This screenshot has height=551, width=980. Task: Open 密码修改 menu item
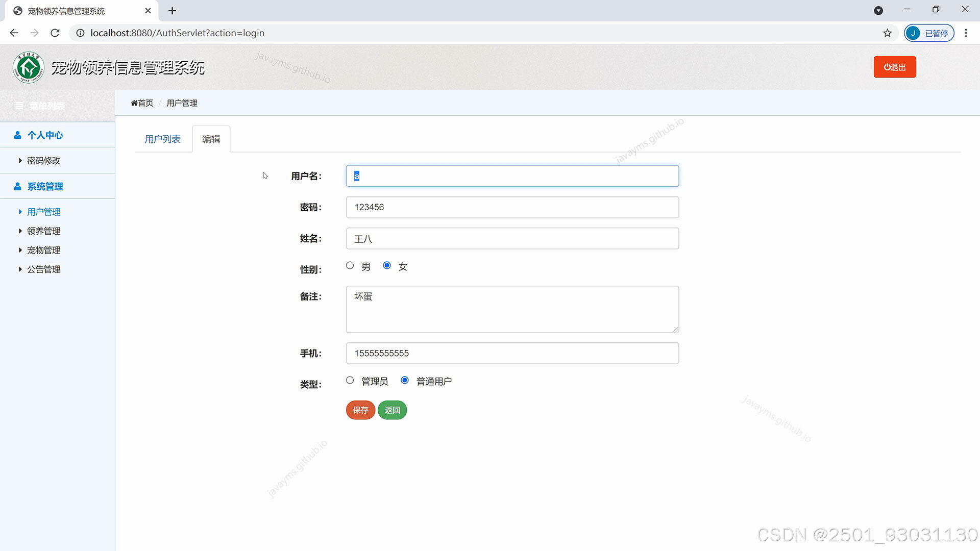[x=44, y=161]
